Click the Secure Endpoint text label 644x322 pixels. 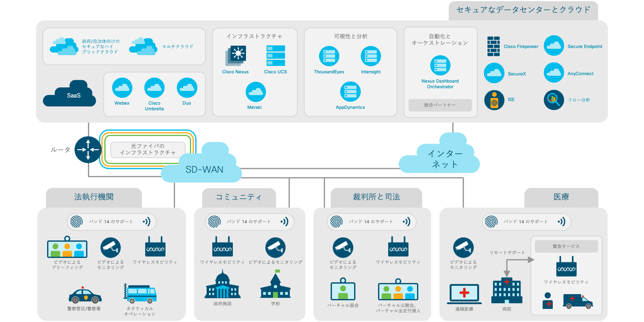click(585, 47)
